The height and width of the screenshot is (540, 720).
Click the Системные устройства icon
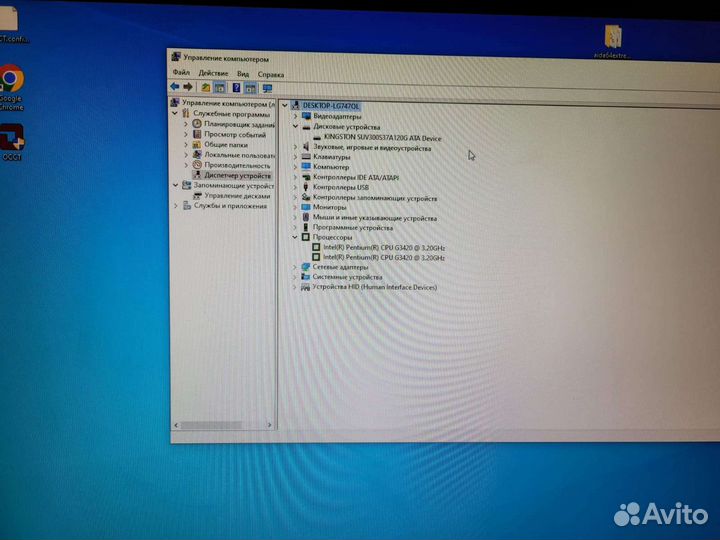[305, 277]
